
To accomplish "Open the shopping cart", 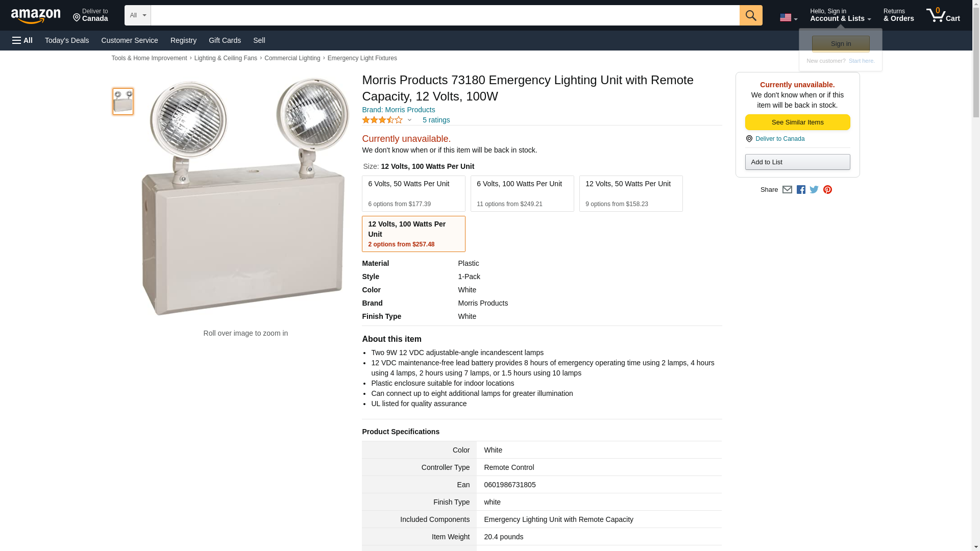I will (x=943, y=15).
